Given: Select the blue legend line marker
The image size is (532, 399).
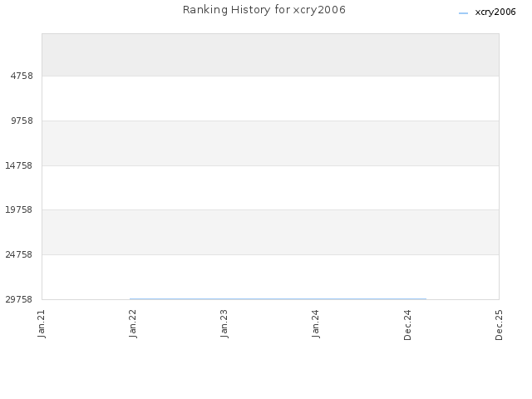Looking at the screenshot, I should tap(463, 13).
